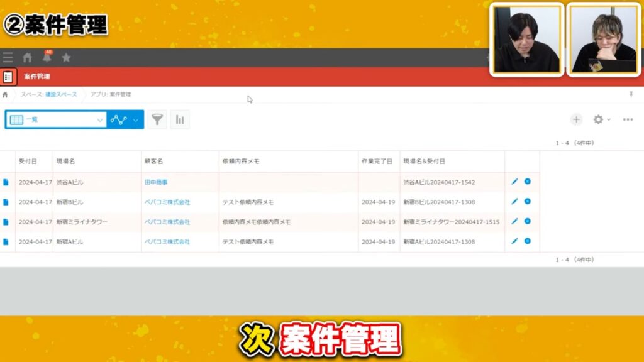Click the plus icon to add a new record
Viewport: 644px width, 362px height.
pos(577,119)
